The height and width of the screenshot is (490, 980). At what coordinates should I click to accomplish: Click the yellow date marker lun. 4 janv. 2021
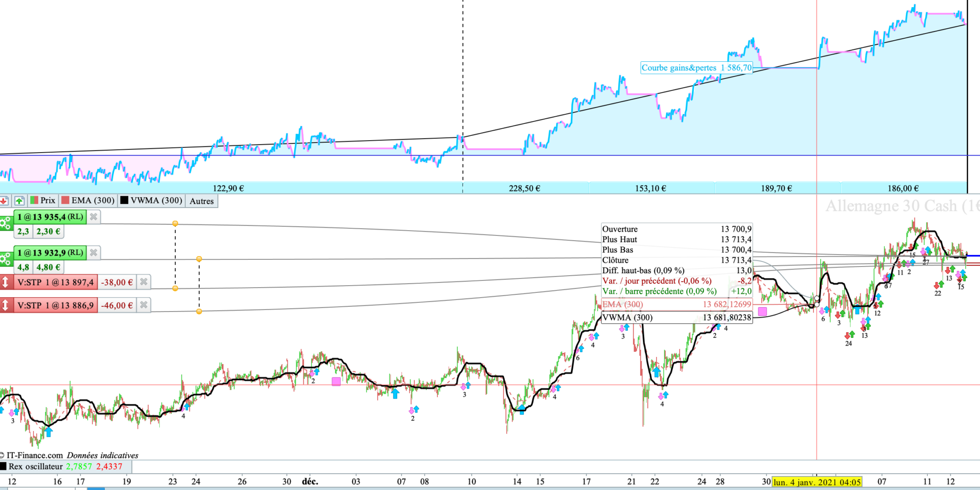(817, 482)
